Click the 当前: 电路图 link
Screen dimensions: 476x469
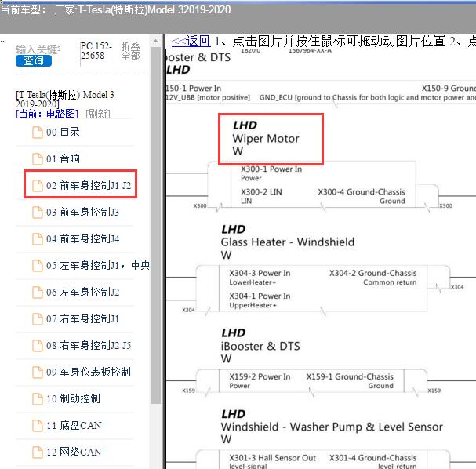coord(47,115)
